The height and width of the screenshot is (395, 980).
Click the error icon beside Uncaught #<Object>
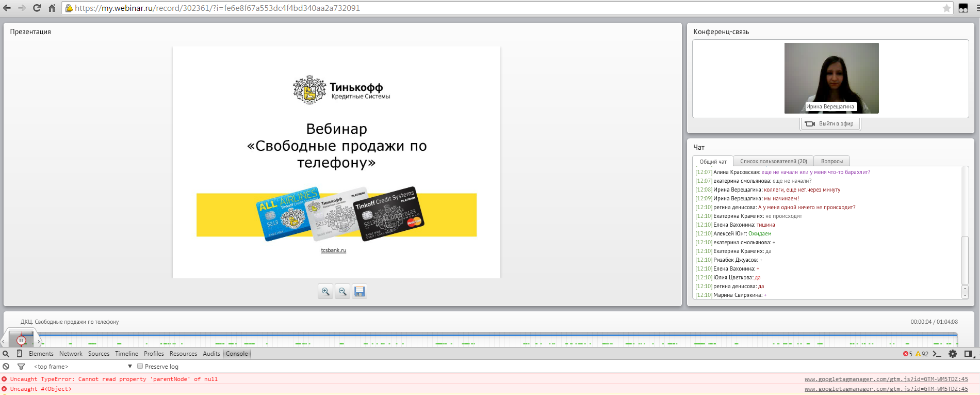pyautogui.click(x=5, y=389)
